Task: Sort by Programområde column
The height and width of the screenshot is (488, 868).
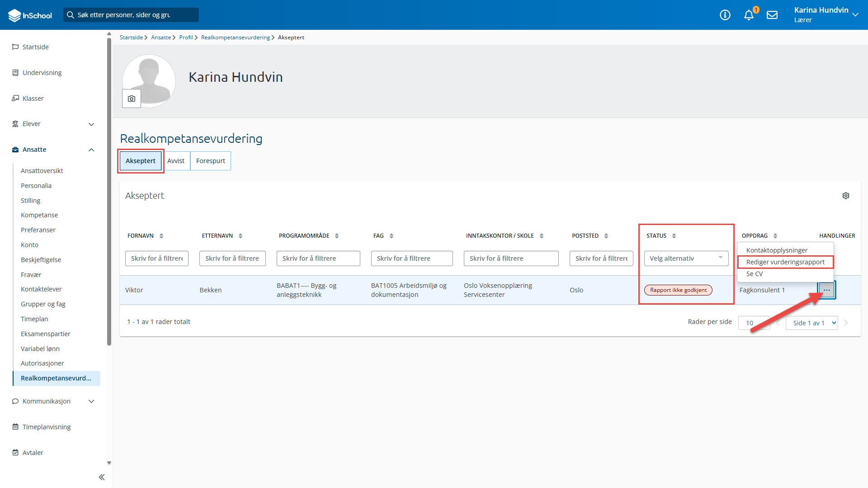Action: point(337,236)
